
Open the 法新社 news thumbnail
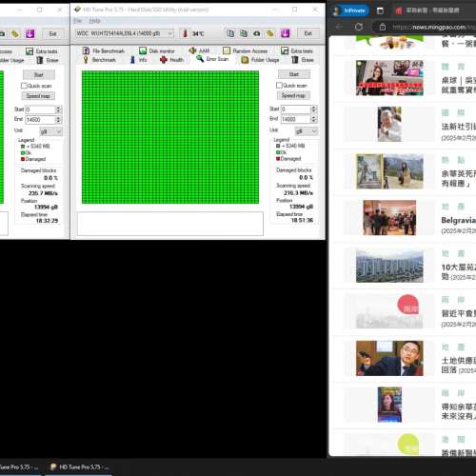tap(389, 124)
